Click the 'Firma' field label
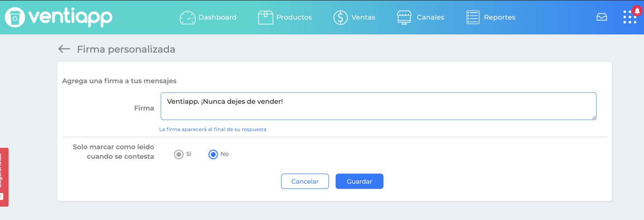644x220 pixels. [144, 108]
